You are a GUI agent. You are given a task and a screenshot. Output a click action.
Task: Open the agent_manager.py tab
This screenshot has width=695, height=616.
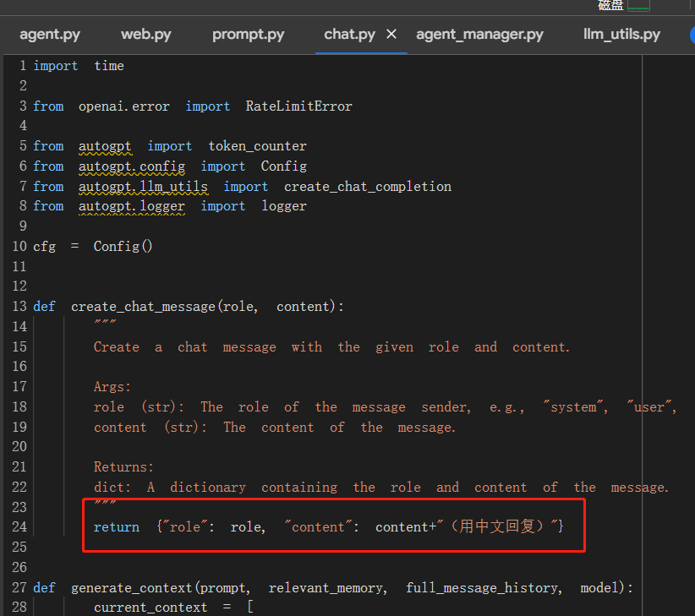479,35
